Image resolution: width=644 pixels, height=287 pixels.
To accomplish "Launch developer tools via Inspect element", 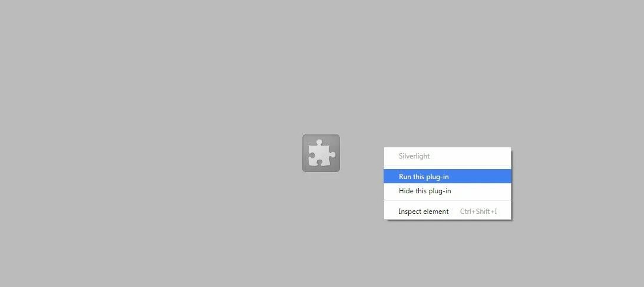I will (447, 212).
